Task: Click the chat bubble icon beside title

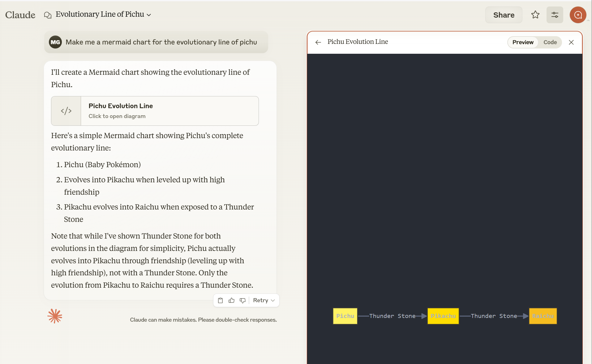Action: pos(48,15)
